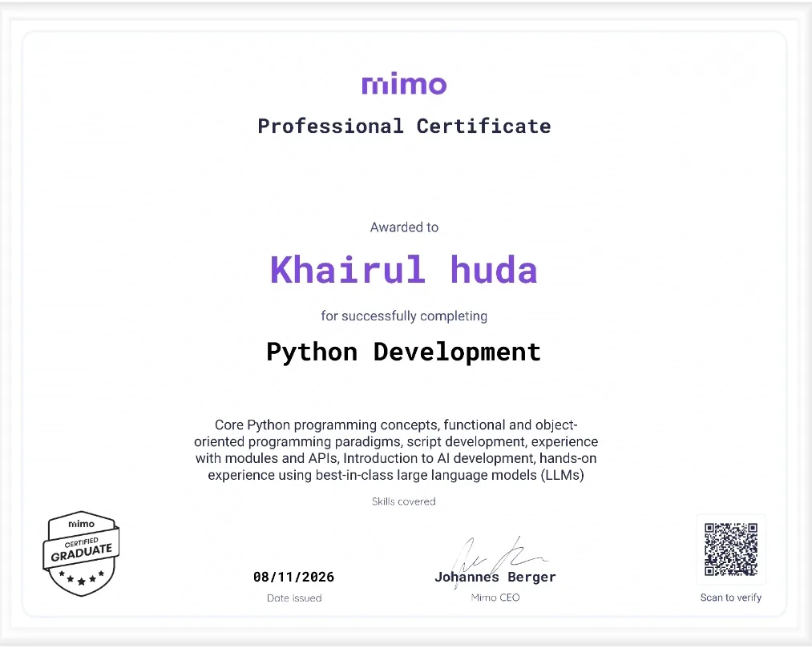Click the 'Skills covered' caption
812x648 pixels.
tap(404, 501)
